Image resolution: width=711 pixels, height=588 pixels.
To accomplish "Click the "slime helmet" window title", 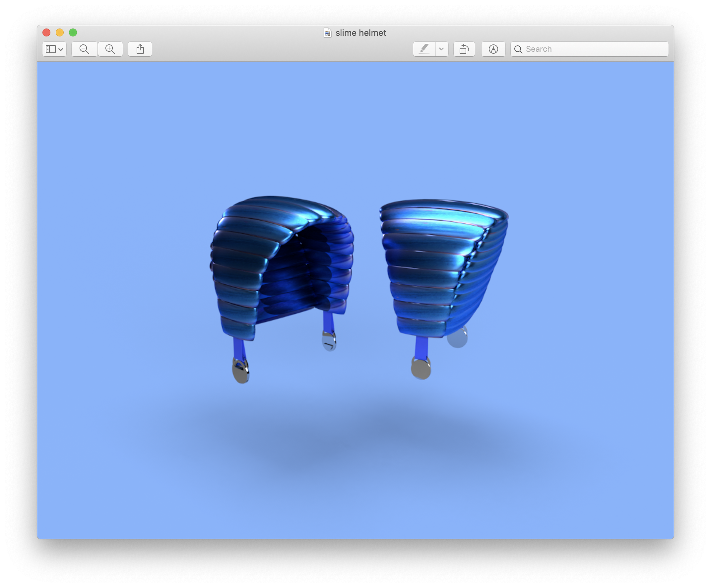I will [x=360, y=33].
